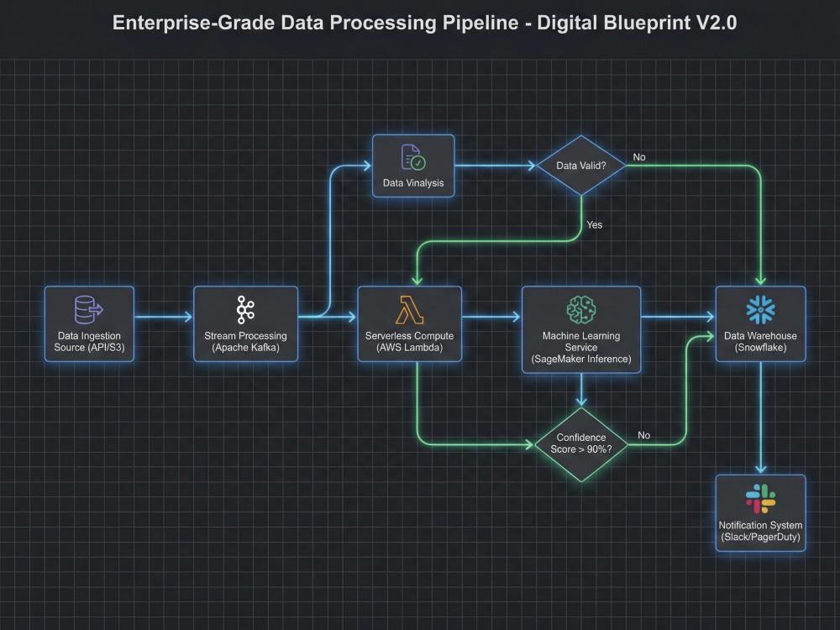The height and width of the screenshot is (630, 840).
Task: Click the document checkmark icon in Data Vinalysis
Action: 413,158
